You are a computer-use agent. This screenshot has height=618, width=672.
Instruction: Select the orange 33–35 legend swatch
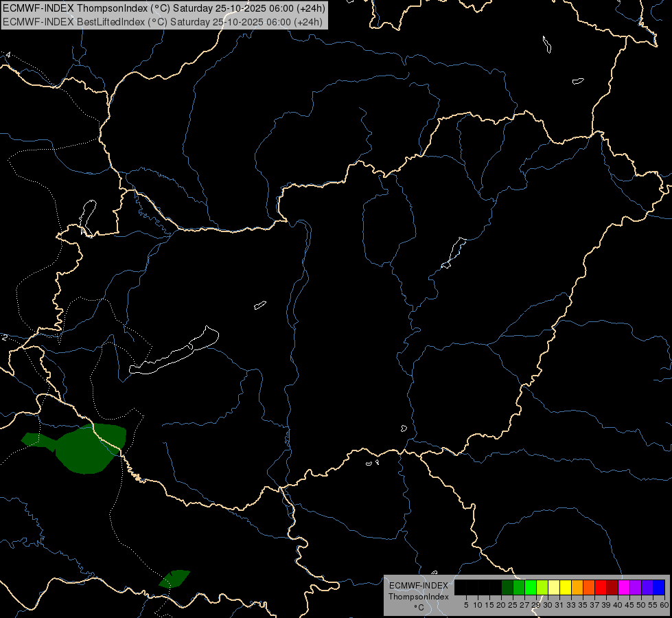[x=577, y=587]
